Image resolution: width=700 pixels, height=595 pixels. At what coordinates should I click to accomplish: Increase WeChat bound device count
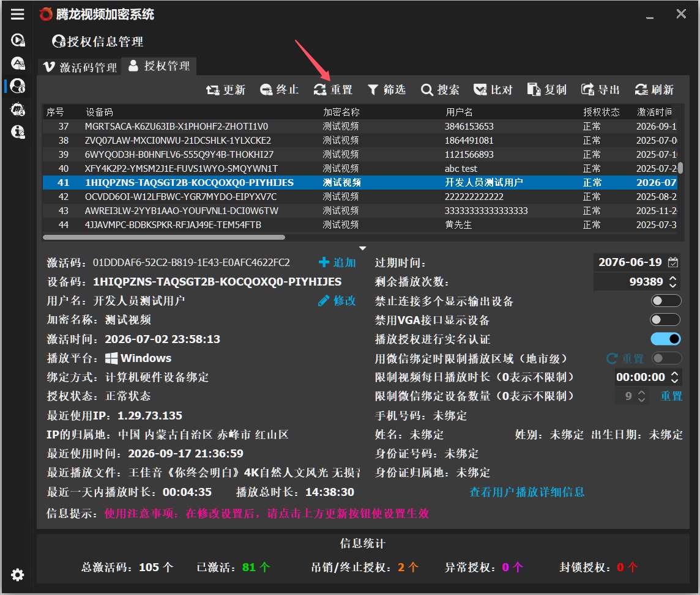pos(641,393)
